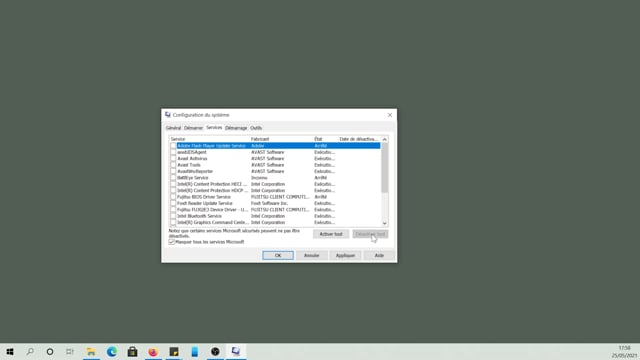Open the black circular taskbar app
The image size is (640, 360).
(x=215, y=351)
